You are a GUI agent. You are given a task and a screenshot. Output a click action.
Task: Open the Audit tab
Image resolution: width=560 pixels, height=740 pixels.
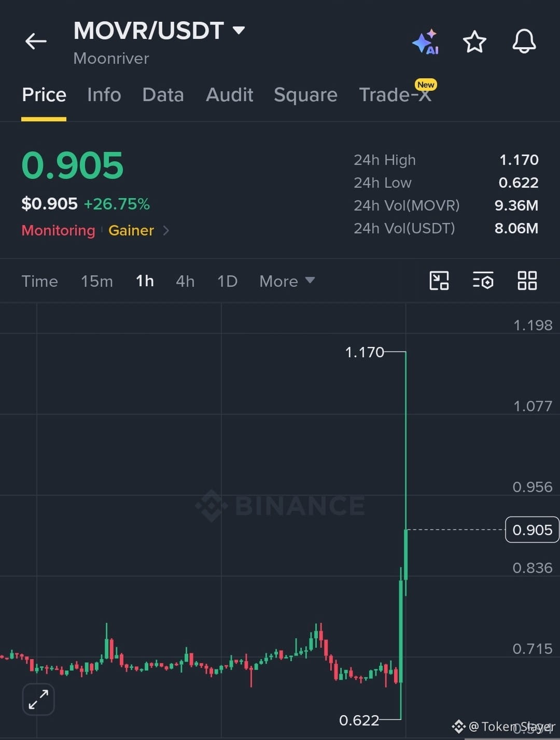(230, 95)
